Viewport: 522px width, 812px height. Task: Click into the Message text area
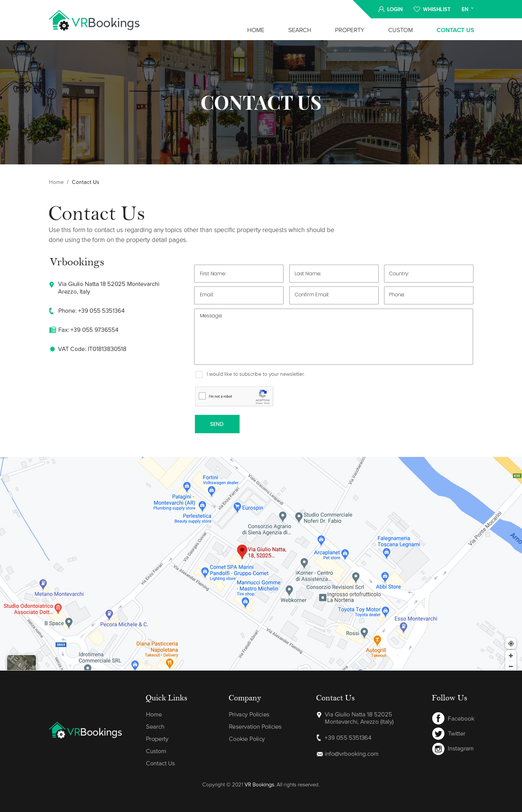(x=334, y=337)
